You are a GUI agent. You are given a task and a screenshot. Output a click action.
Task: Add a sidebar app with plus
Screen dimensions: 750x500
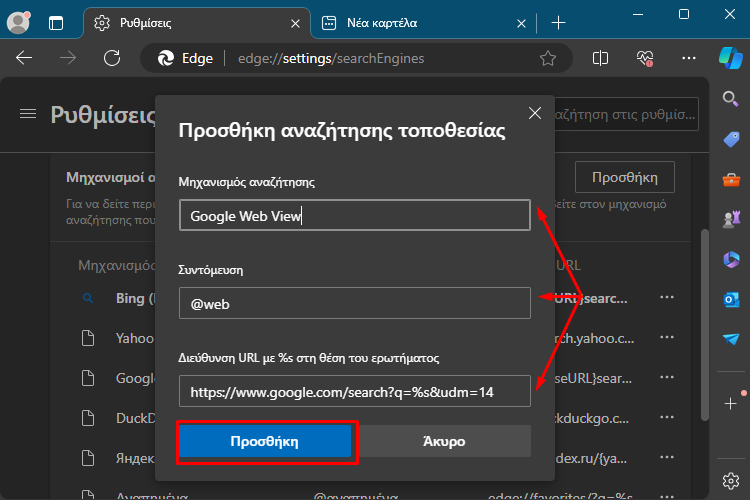pos(730,403)
